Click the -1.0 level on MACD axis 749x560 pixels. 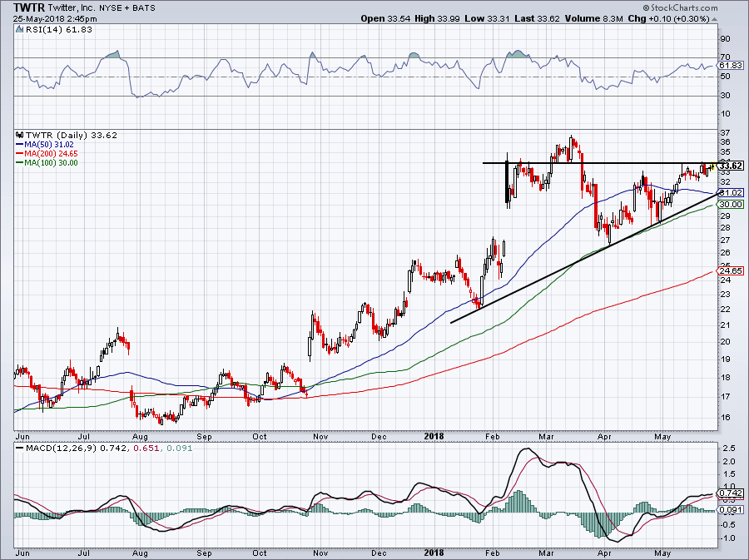pos(729,538)
